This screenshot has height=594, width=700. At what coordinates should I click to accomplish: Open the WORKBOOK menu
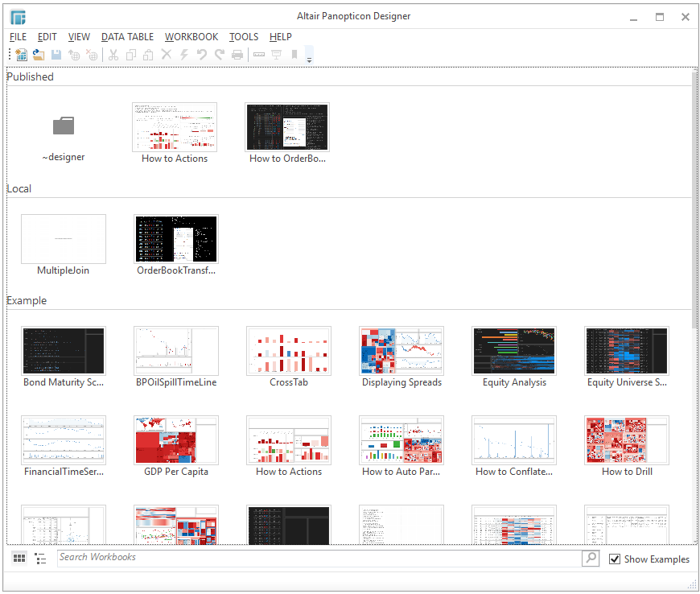(191, 36)
